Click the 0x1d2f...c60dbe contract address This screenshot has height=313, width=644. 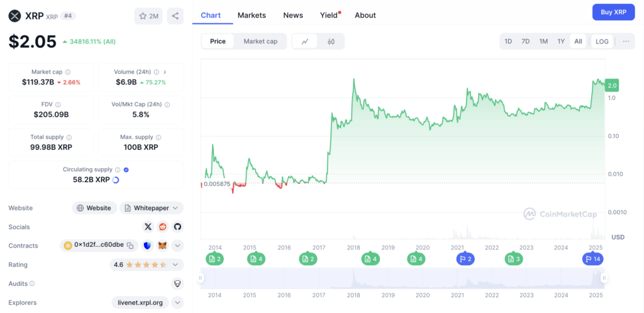point(99,245)
